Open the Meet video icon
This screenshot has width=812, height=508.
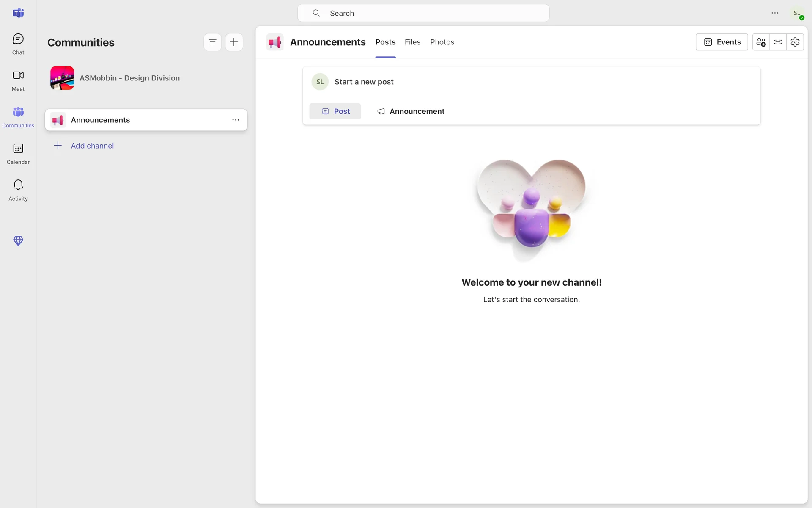click(18, 80)
